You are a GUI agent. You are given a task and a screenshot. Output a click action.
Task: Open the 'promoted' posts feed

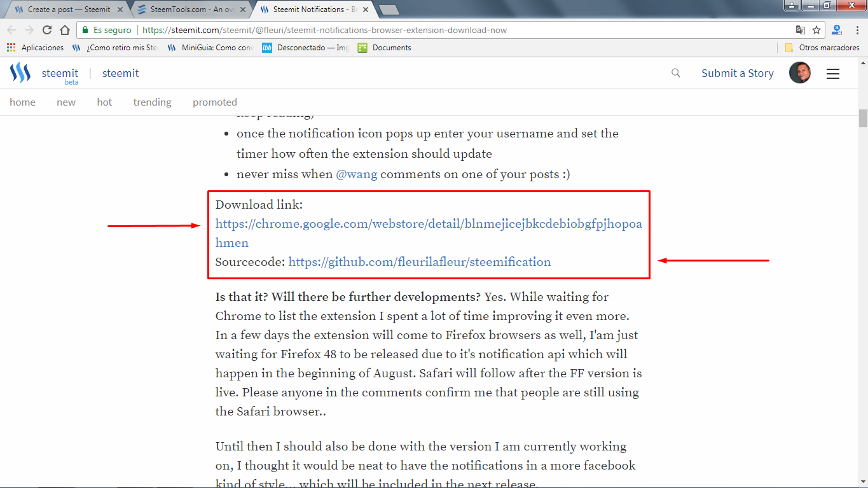tap(215, 102)
